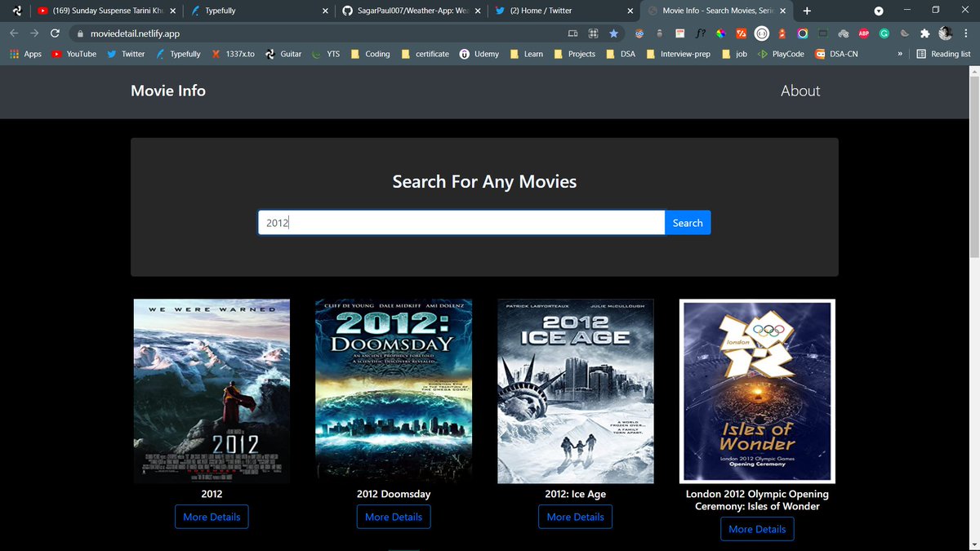Expand the Projects bookmark folder
Viewport: 980px width, 551px height.
point(574,54)
